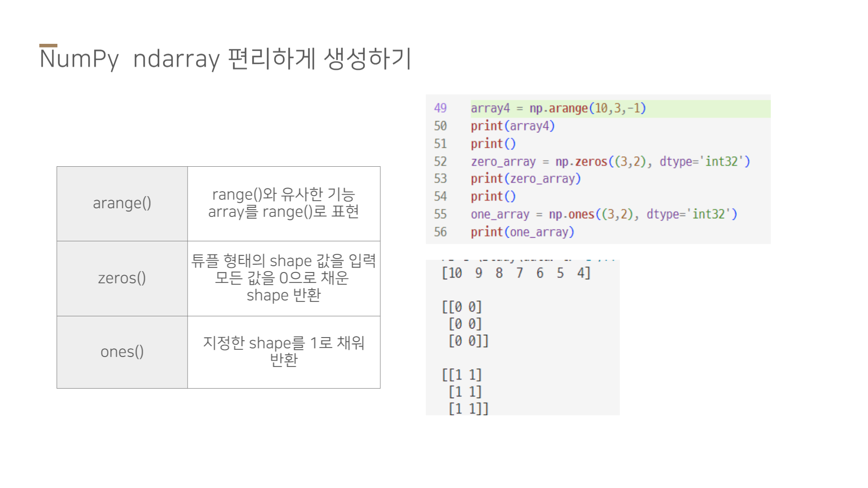Click the print(one_array) code line
The image size is (868, 488).
click(x=522, y=232)
